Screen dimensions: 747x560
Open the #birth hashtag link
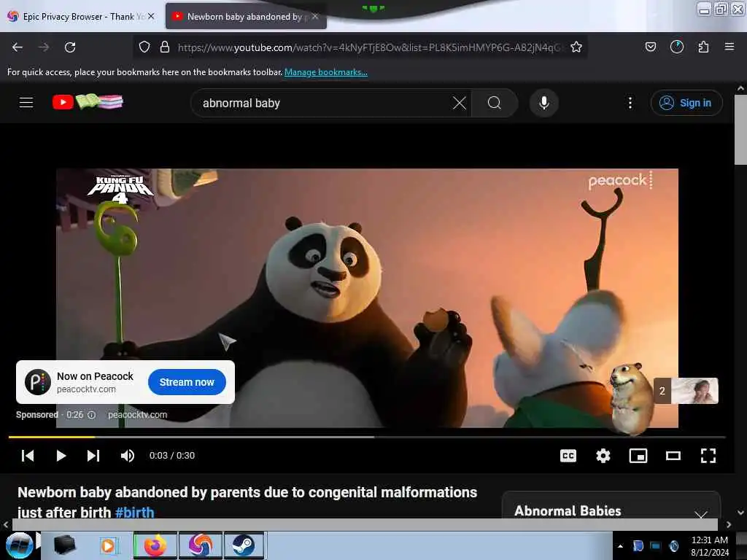[x=135, y=513]
